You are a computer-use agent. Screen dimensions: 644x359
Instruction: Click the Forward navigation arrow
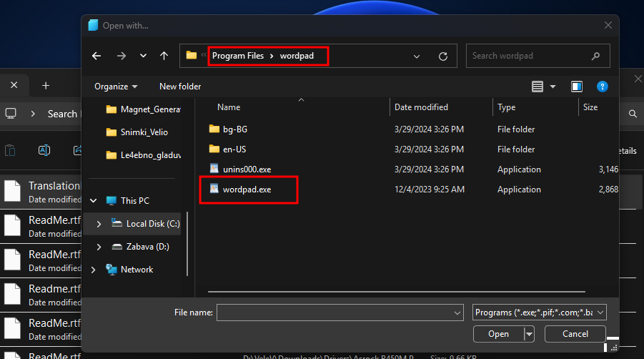[x=122, y=56]
